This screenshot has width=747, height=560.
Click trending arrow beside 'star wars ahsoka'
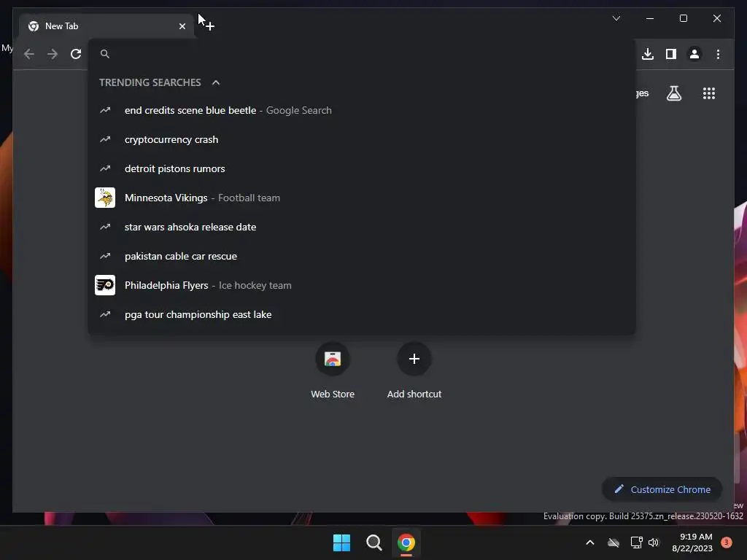(x=105, y=227)
